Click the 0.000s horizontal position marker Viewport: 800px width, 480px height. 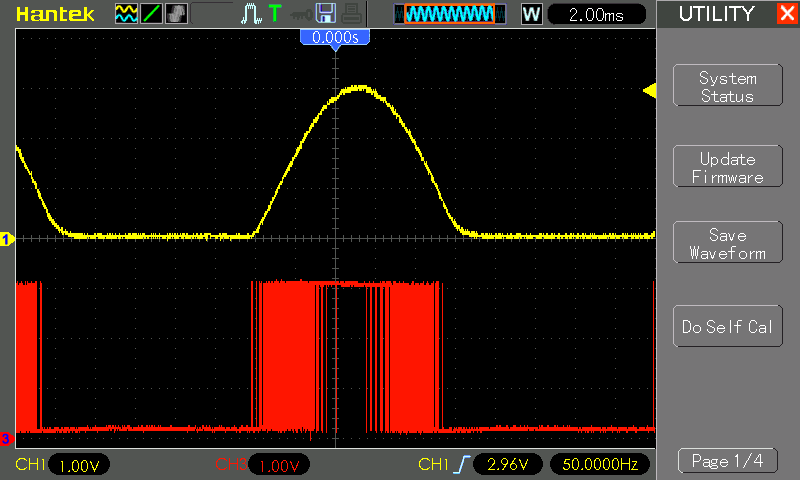click(x=336, y=37)
